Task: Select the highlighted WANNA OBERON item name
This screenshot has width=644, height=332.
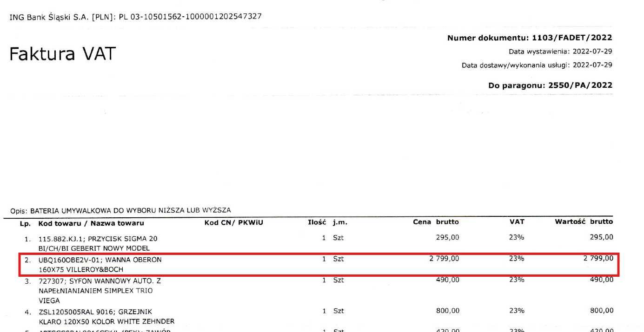Action: [100, 264]
